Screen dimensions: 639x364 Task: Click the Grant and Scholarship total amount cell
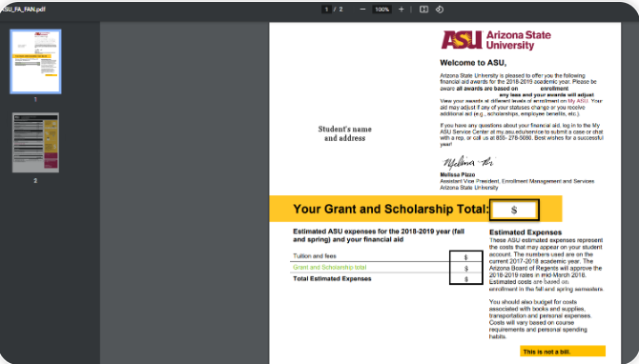point(466,268)
